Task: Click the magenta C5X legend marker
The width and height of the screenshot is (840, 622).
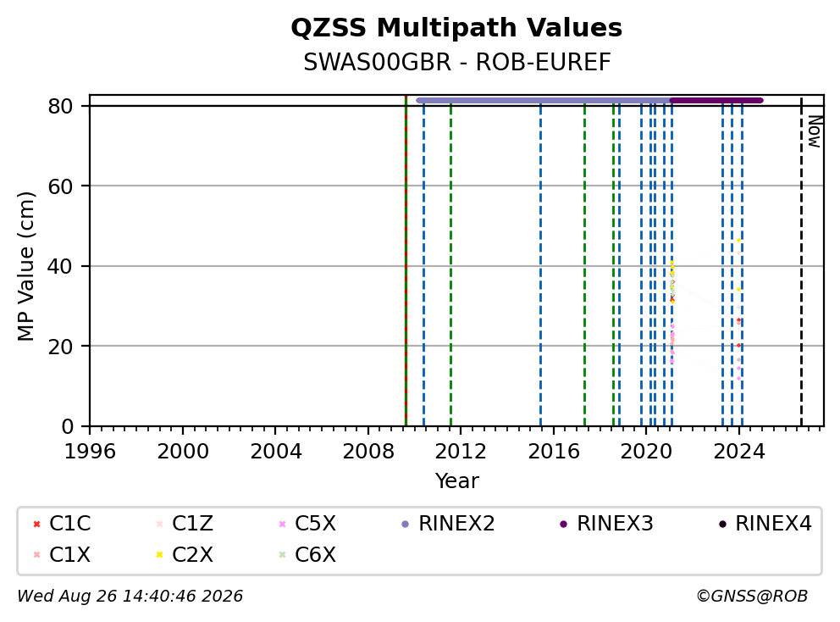Action: tap(282, 524)
